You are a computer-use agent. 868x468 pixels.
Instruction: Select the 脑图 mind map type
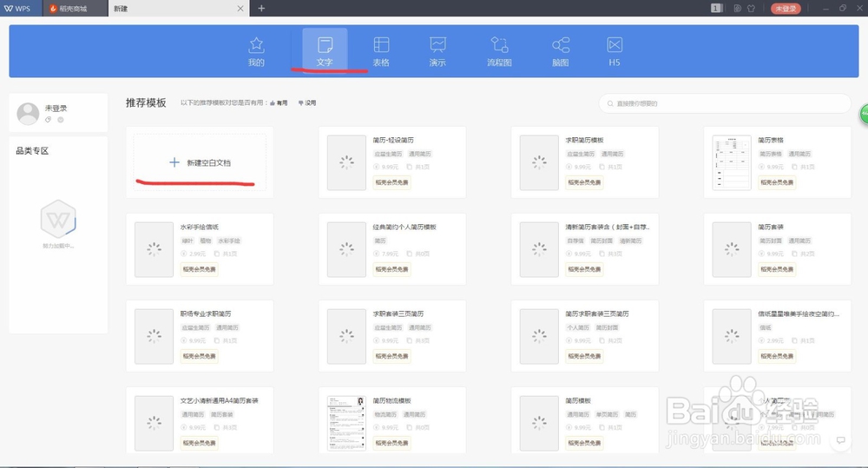tap(560, 51)
